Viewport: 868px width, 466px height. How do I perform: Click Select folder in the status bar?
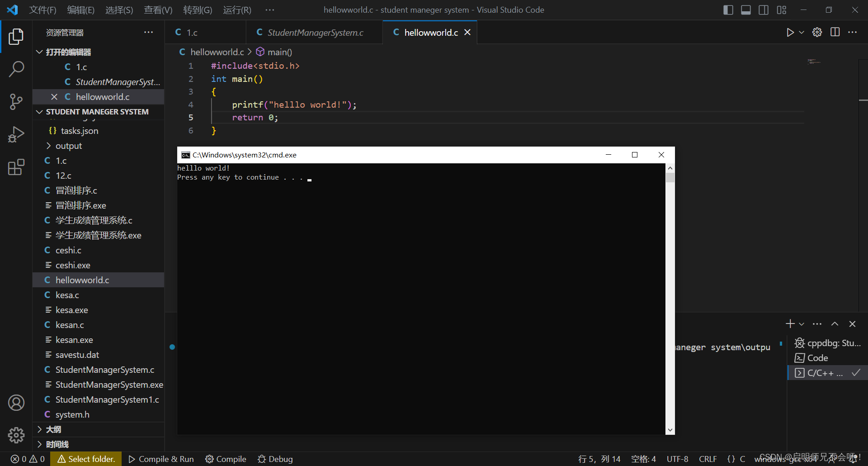[86, 459]
